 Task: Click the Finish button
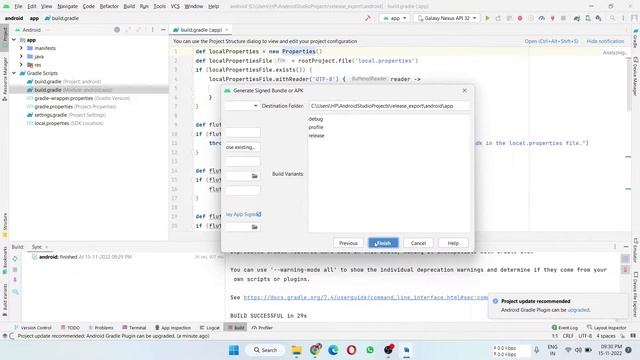click(383, 243)
